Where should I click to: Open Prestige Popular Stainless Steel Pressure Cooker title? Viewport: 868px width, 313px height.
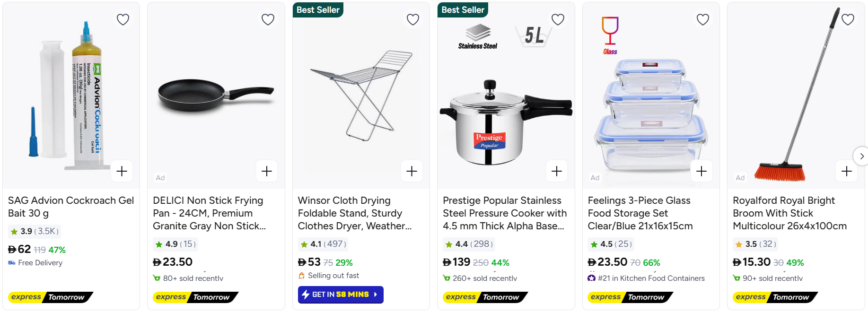pos(504,213)
